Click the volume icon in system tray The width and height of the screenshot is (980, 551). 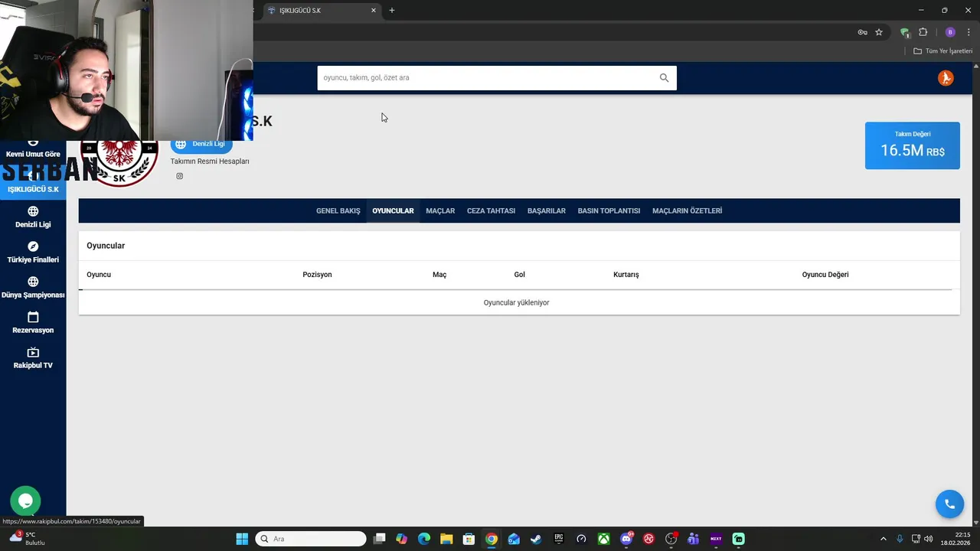point(929,539)
